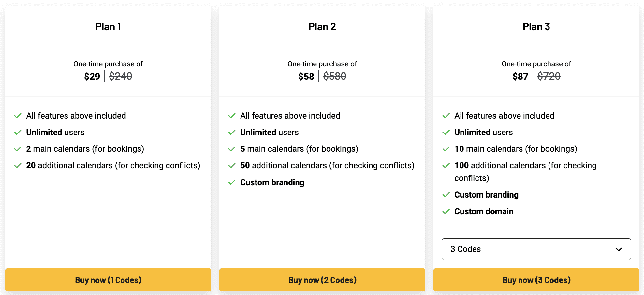Select the Plan 2 heading
The width and height of the screenshot is (644, 295).
click(x=322, y=27)
